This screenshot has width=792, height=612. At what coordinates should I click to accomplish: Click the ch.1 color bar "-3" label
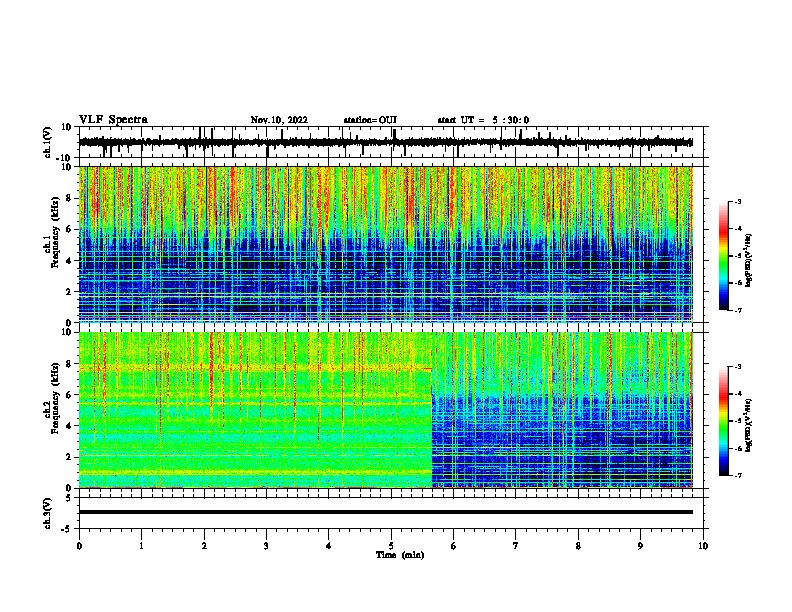coord(738,201)
